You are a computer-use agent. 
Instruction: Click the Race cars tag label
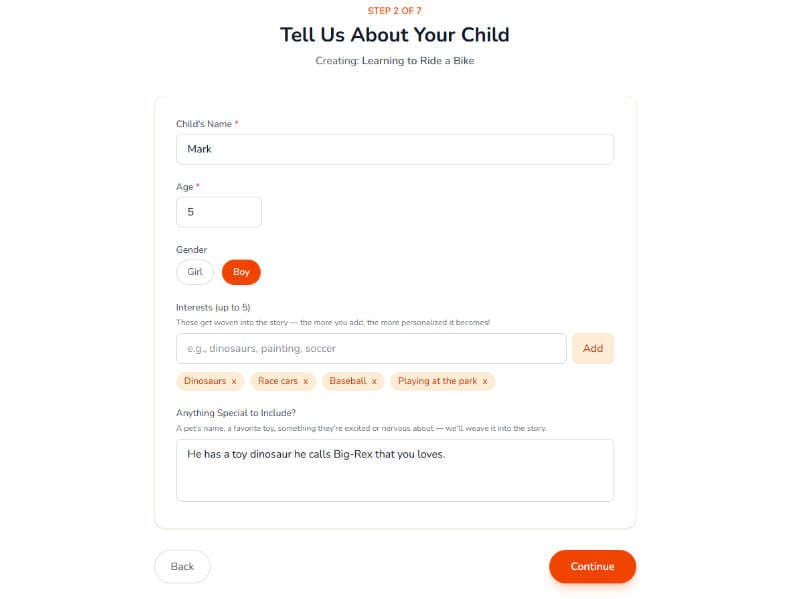[x=277, y=381]
